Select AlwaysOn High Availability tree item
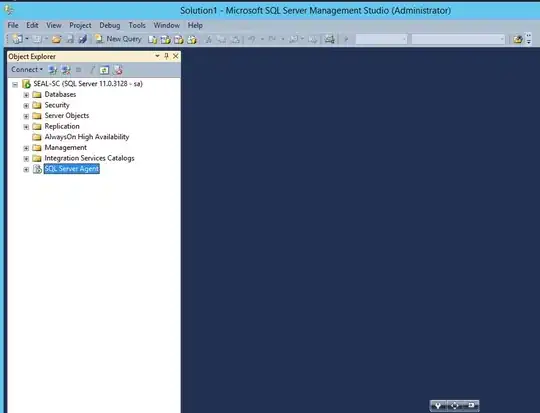The image size is (540, 413). coord(87,137)
